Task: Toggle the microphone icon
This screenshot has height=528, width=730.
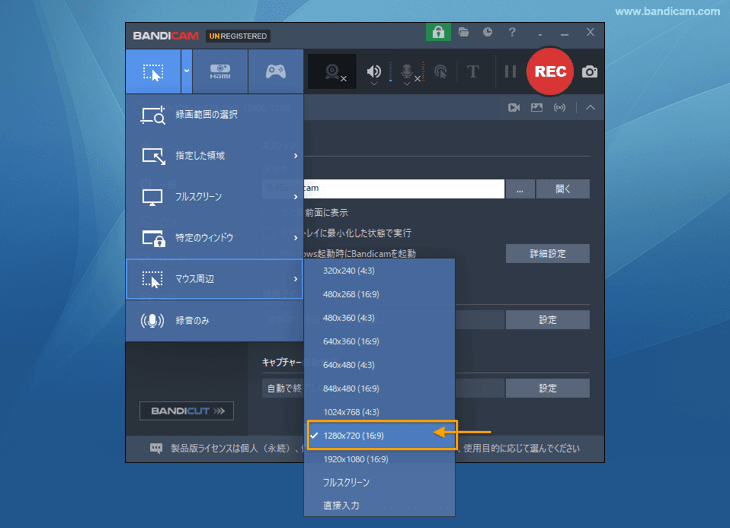Action: tap(407, 71)
